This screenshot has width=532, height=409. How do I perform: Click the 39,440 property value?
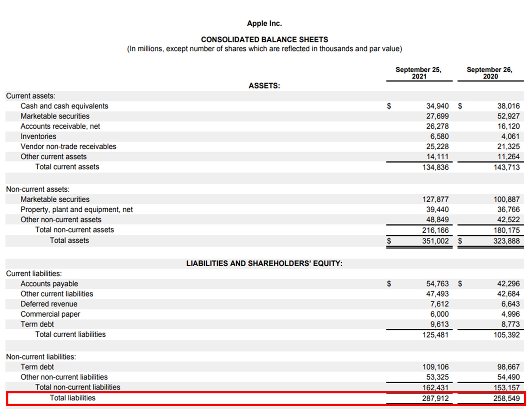click(x=437, y=210)
